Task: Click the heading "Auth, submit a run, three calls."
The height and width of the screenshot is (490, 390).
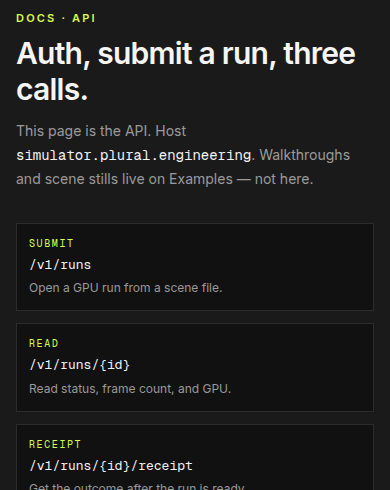Action: (186, 71)
